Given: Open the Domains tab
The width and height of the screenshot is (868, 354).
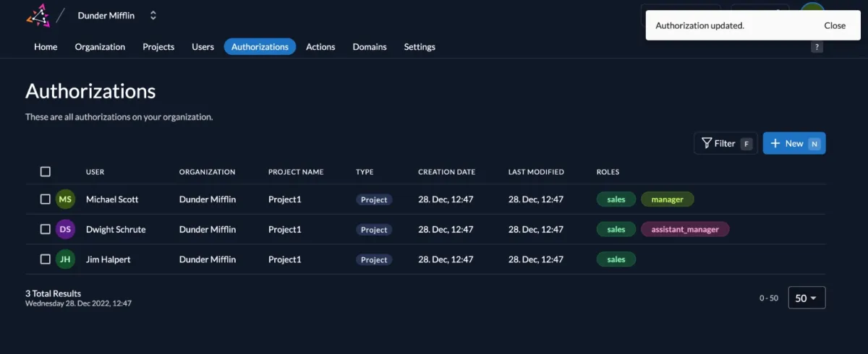Looking at the screenshot, I should (x=370, y=47).
